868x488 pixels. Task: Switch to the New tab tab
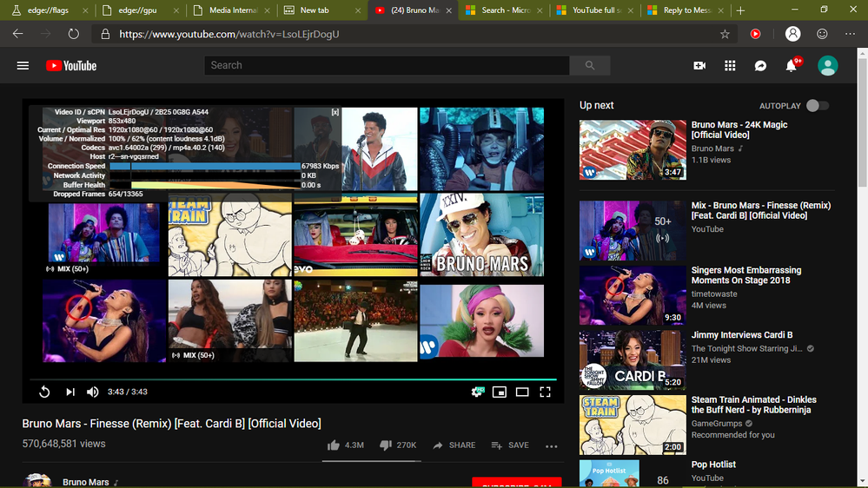[x=321, y=10]
